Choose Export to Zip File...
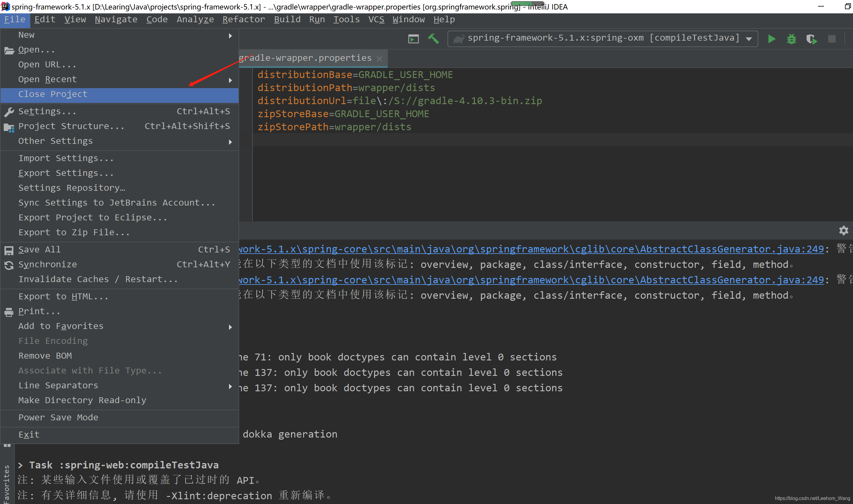The width and height of the screenshot is (853, 504). [120, 232]
